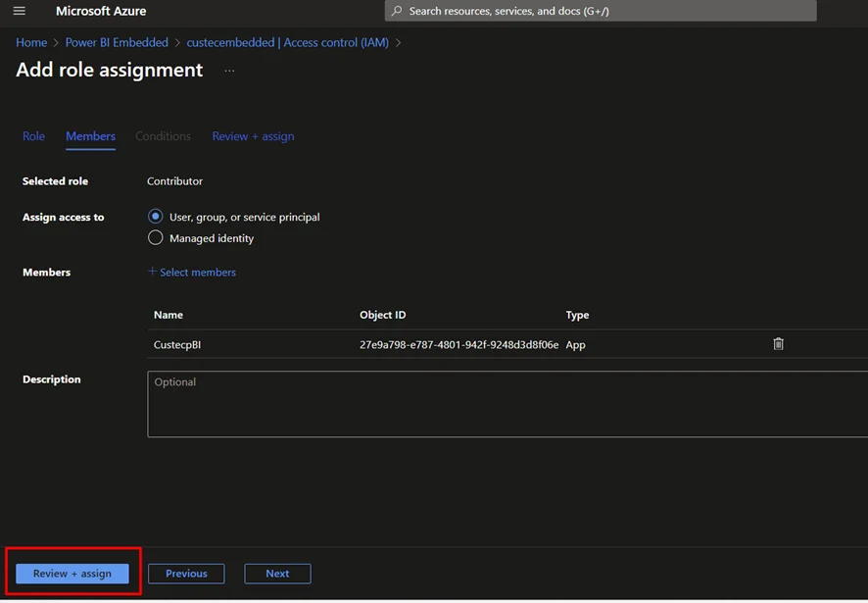
Task: Switch to the Role tab
Action: 33,136
